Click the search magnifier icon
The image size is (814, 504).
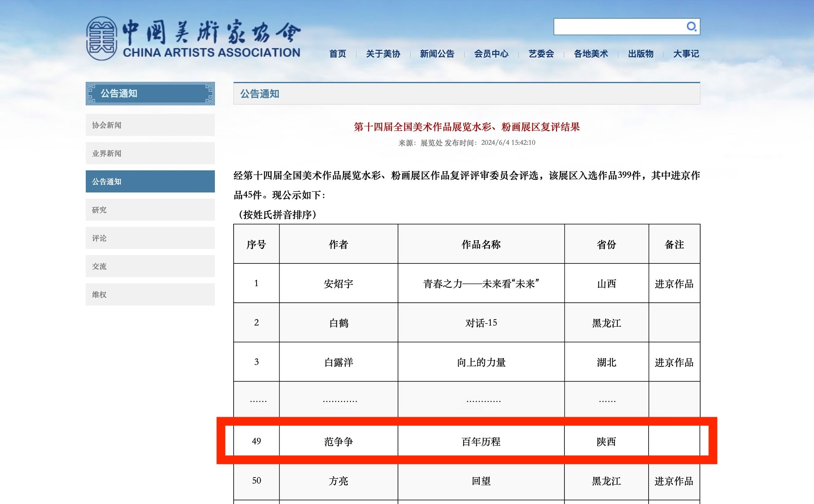pyautogui.click(x=691, y=26)
